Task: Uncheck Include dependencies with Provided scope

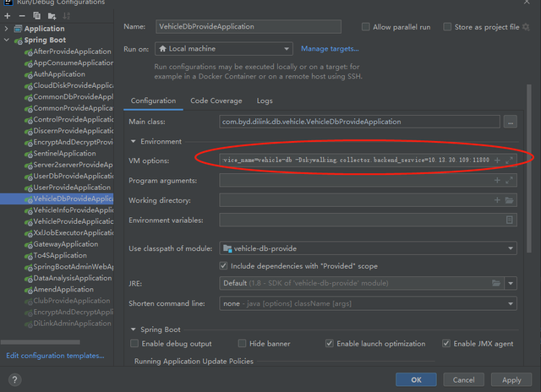Action: point(223,266)
